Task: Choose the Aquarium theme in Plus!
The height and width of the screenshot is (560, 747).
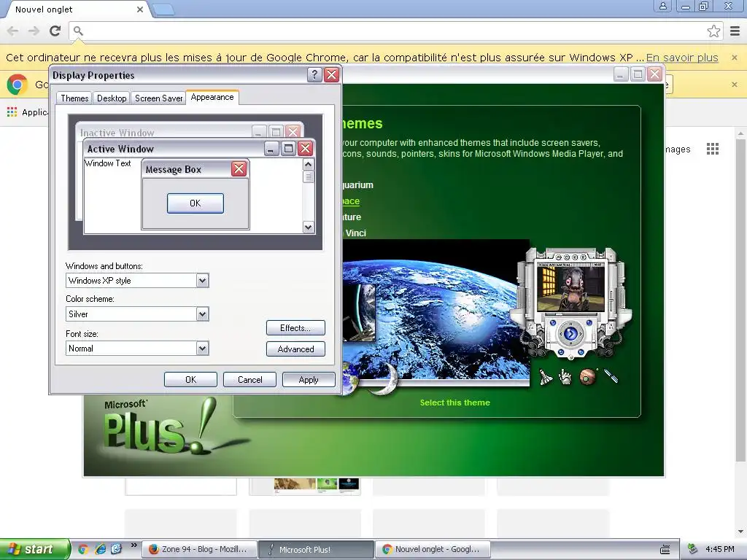Action: click(x=357, y=184)
